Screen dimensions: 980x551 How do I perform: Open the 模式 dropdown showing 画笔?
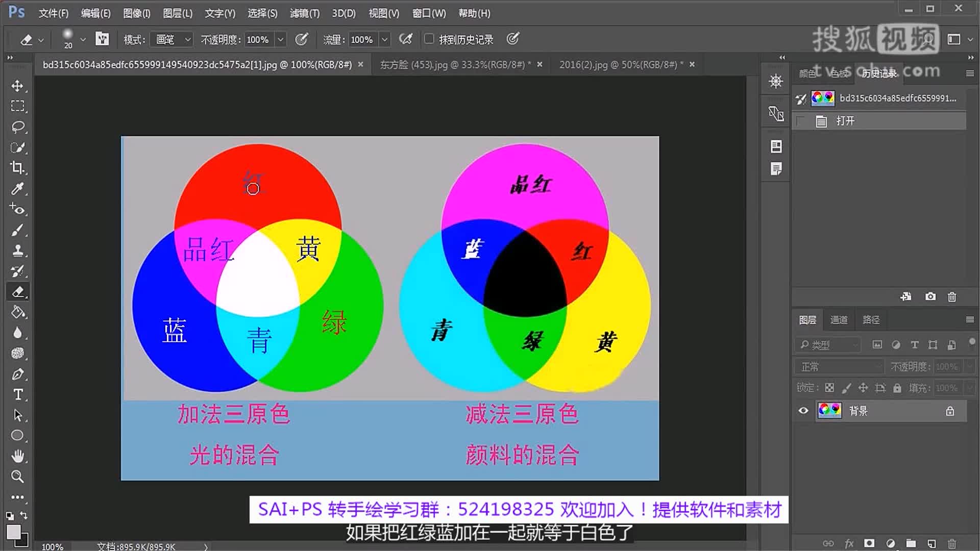pyautogui.click(x=171, y=39)
